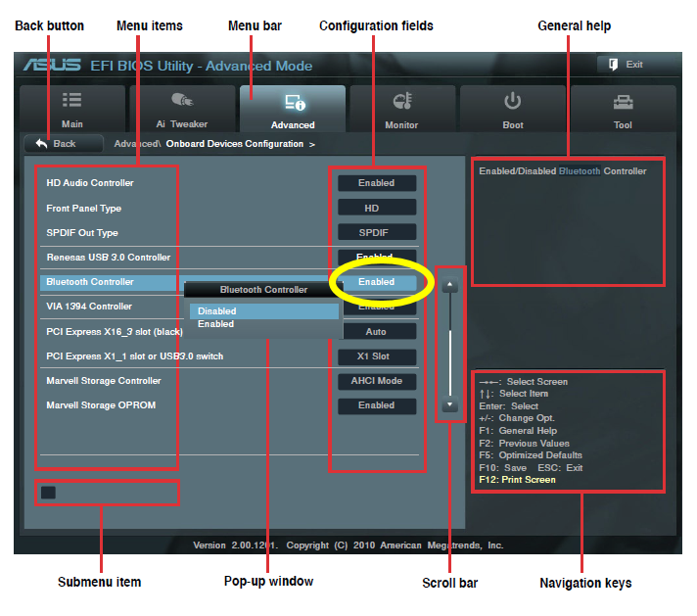Open HD Audio Controller Enabled field
697x616 pixels.
click(377, 183)
